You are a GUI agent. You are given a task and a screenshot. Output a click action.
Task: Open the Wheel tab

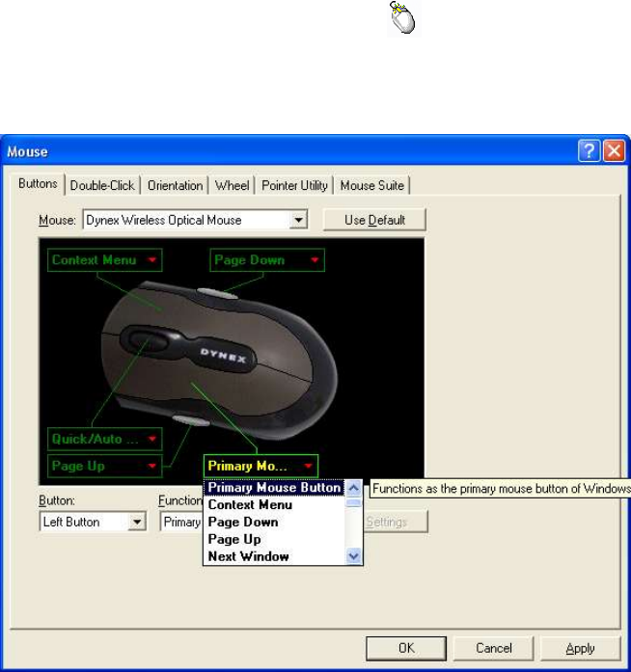pos(233,185)
